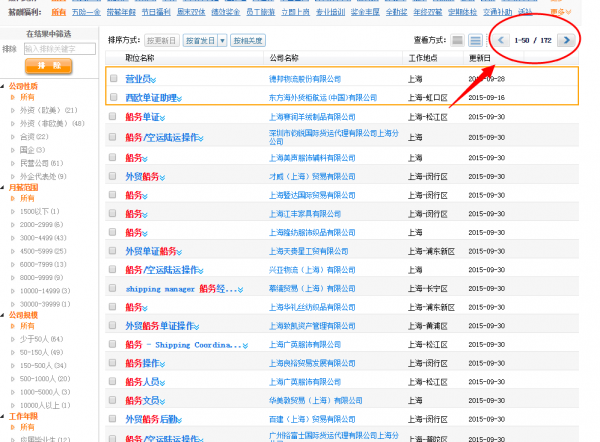Viewport: 600px width, 442px height.
Task: Expand details arrow beside 营业员 job
Action: coord(153,79)
